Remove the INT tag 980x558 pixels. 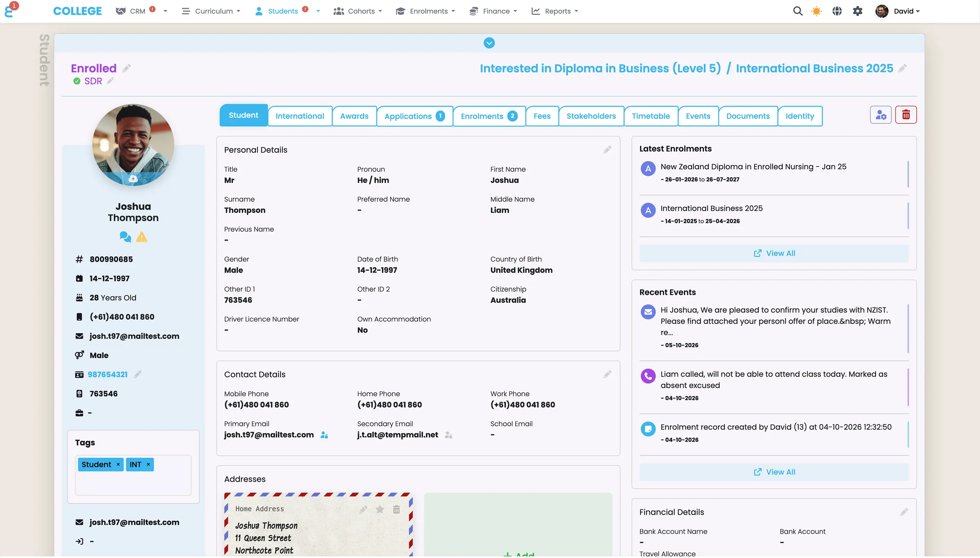(x=148, y=464)
